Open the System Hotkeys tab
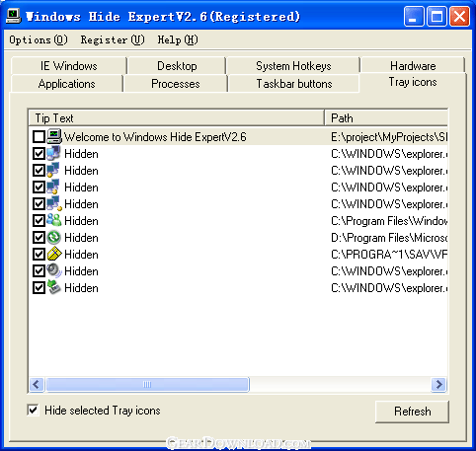Viewport: 476px width, 451px height. pyautogui.click(x=293, y=66)
